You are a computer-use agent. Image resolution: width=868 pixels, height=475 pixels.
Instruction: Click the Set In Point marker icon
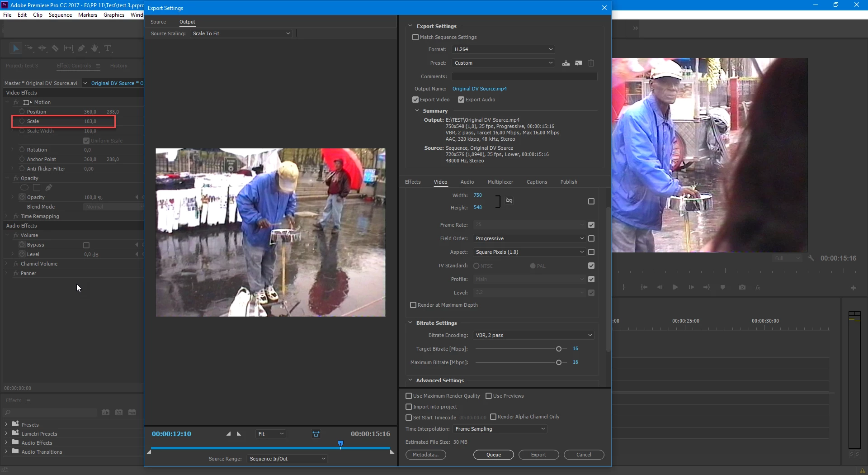pos(229,434)
